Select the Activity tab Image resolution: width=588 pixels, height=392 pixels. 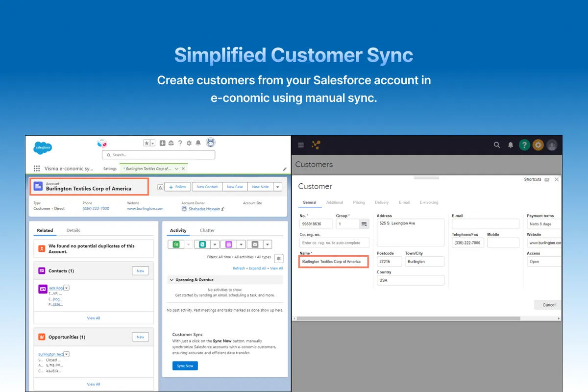point(178,230)
